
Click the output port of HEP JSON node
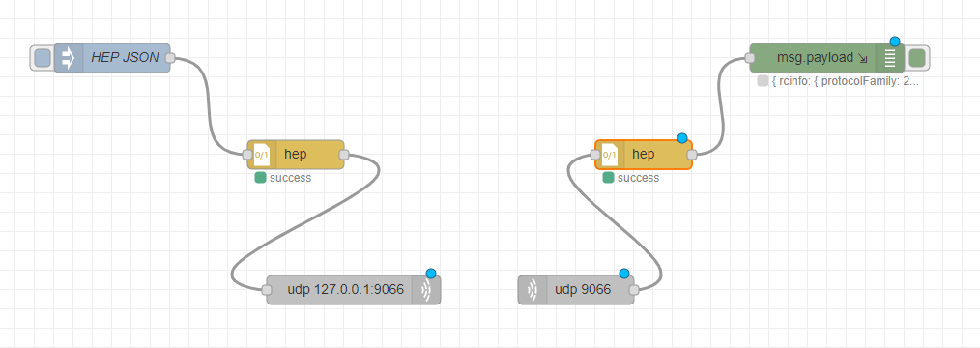170,58
